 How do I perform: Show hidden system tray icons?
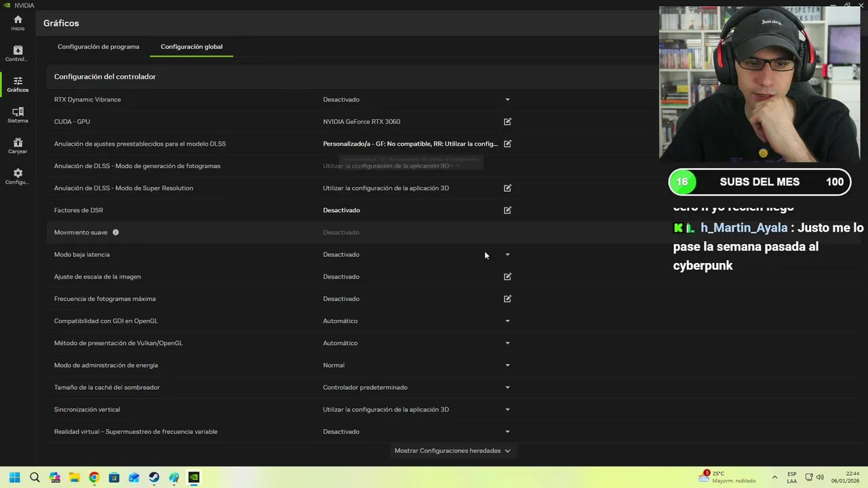point(774,477)
